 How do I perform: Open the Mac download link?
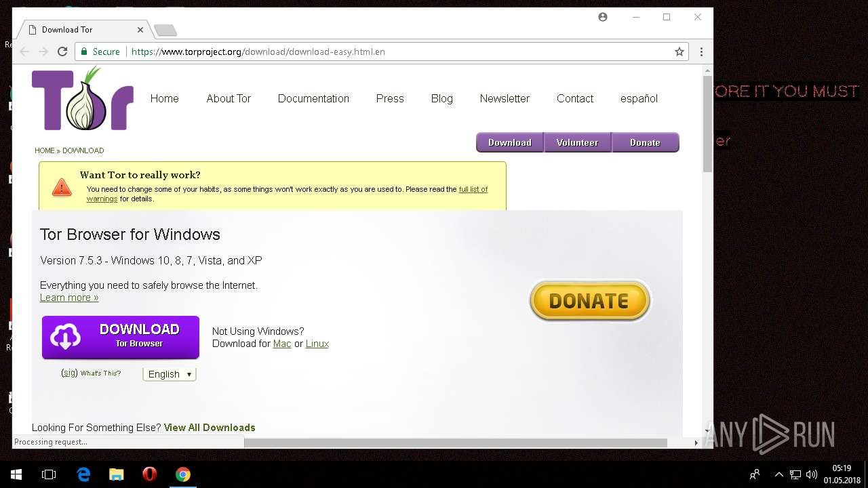click(x=282, y=344)
